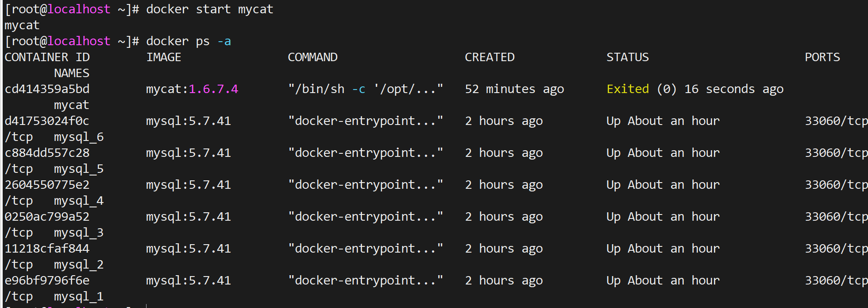Click the container ID e96bf9796f6e
The image size is (868, 308).
(47, 281)
